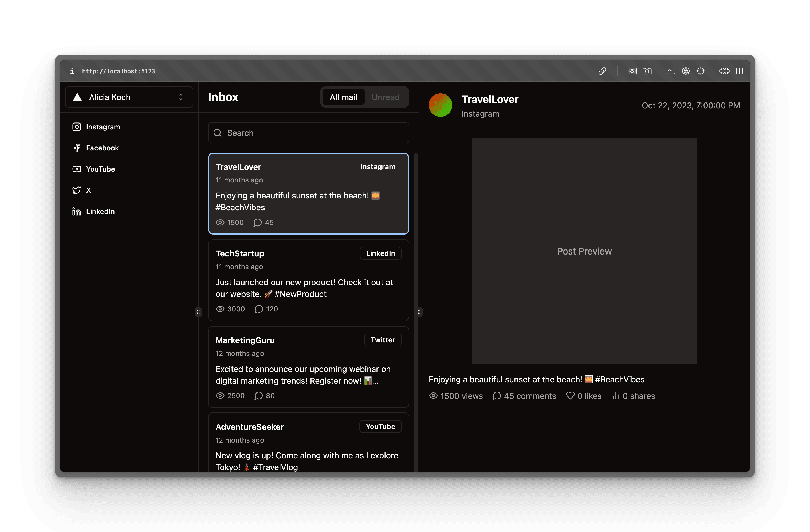This screenshot has width=810, height=532.
Task: Click the TravelLover gradient avatar
Action: (440, 105)
